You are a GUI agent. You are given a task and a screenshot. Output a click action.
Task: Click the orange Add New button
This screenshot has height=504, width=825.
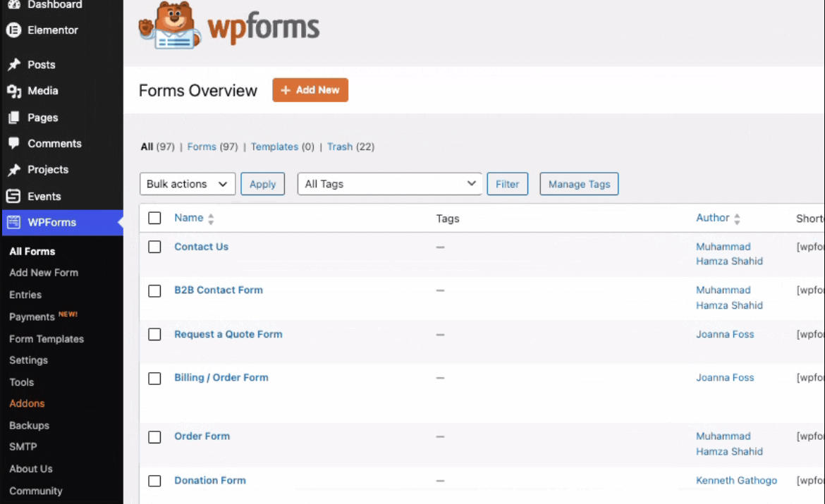[310, 90]
